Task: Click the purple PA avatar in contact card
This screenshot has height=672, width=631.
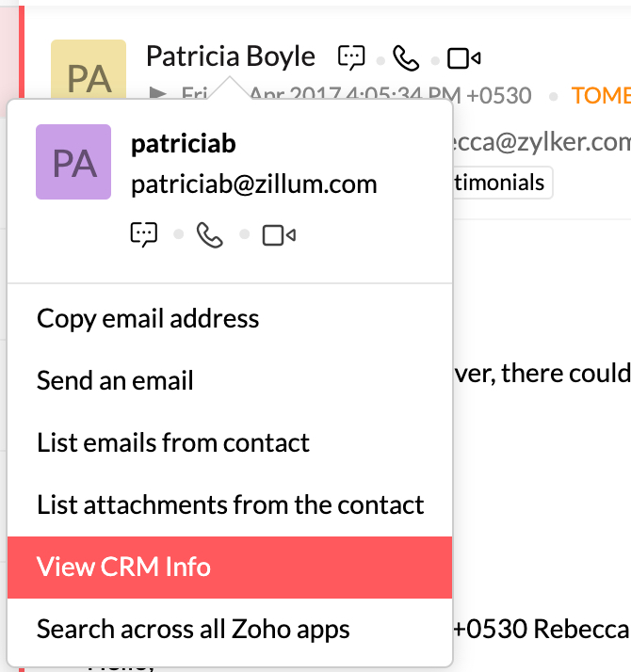Action: coord(73,162)
